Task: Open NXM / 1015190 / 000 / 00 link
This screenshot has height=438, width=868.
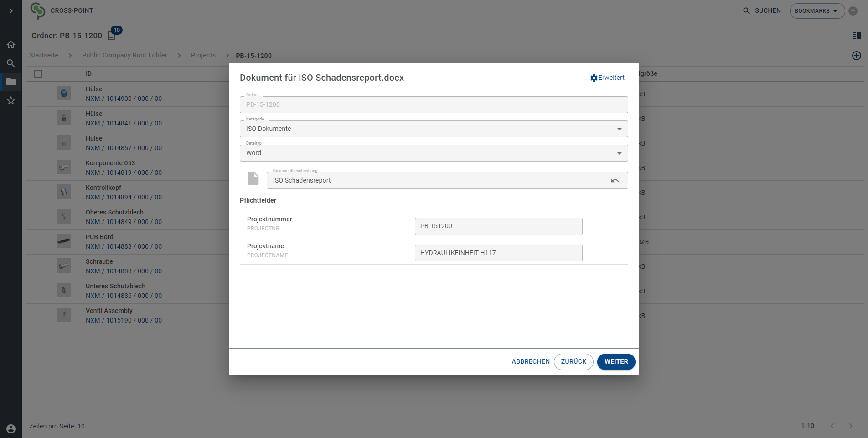Action: pos(124,320)
